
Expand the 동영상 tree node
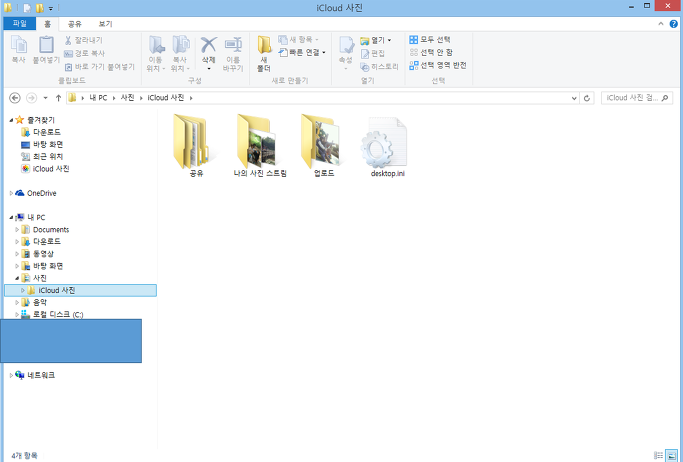tap(17, 253)
